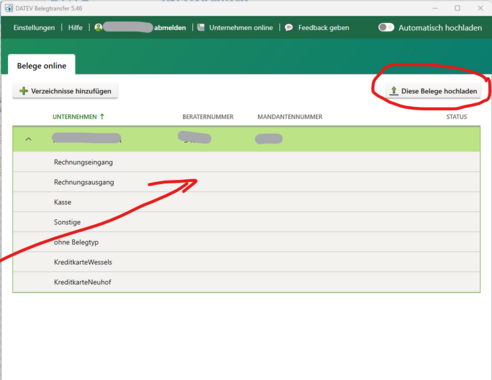Click Diese Belege hochladen button
The width and height of the screenshot is (492, 380).
coord(433,91)
